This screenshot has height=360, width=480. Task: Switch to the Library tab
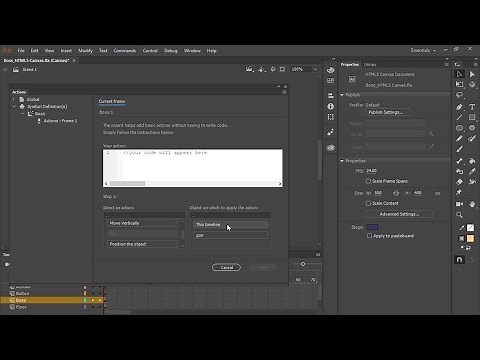pyautogui.click(x=370, y=65)
